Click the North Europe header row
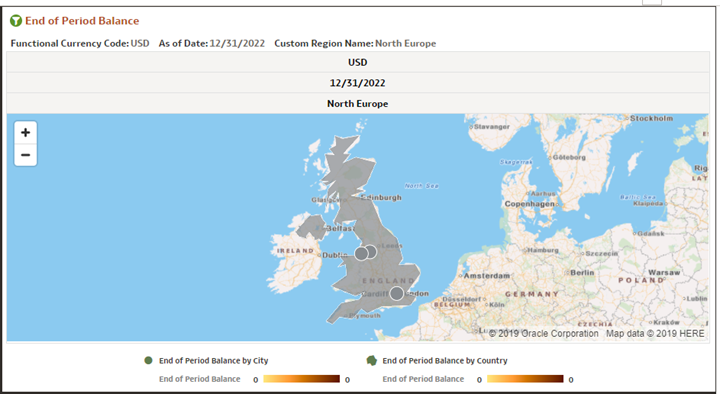 358,103
